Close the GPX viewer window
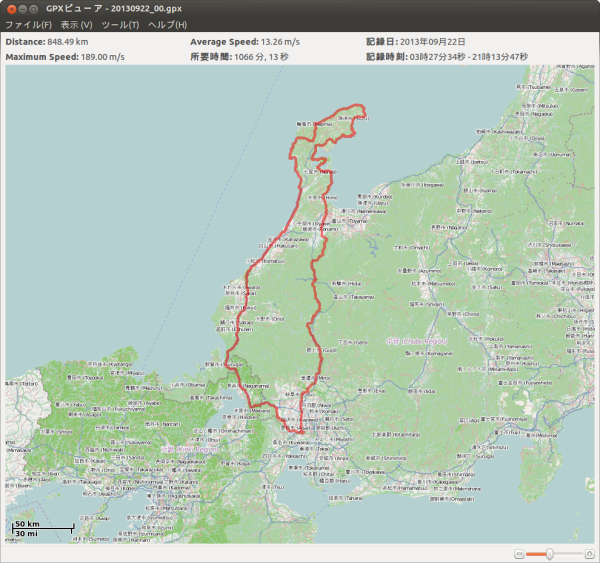This screenshot has height=563, width=600. coord(11,8)
